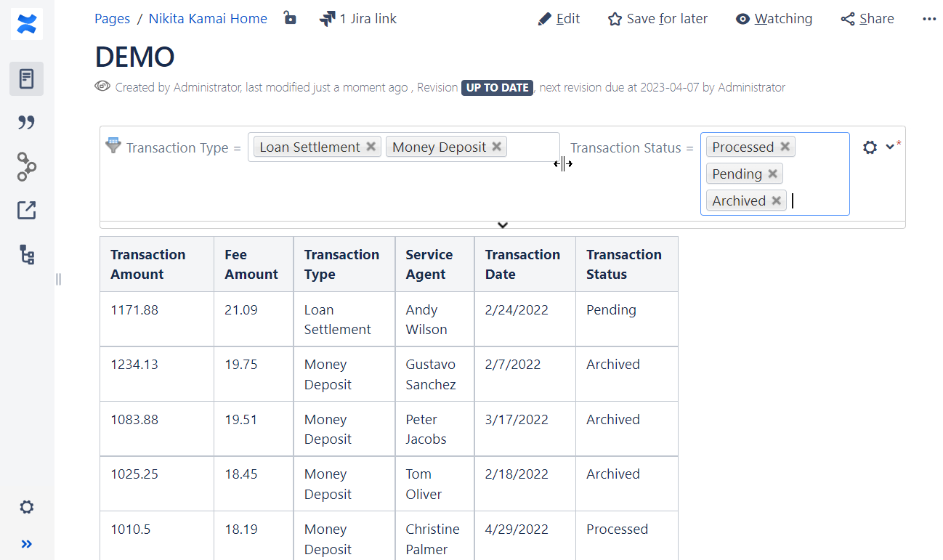Toggle Save for later star
This screenshot has width=943, height=560.
(x=657, y=19)
